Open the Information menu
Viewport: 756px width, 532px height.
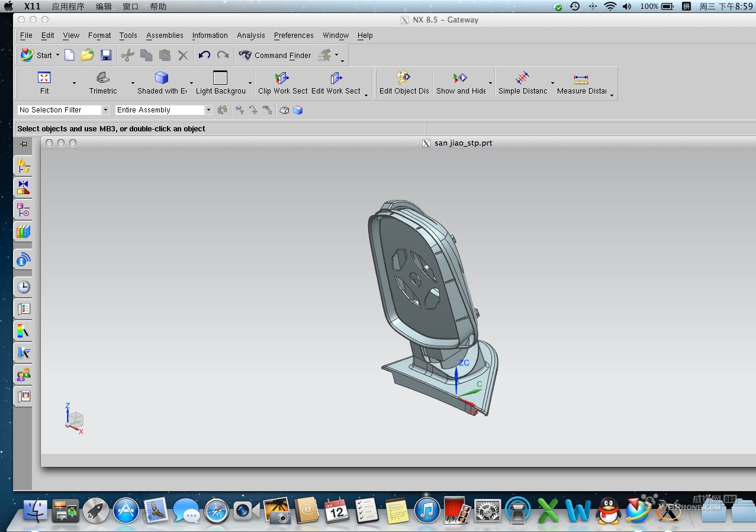point(210,36)
